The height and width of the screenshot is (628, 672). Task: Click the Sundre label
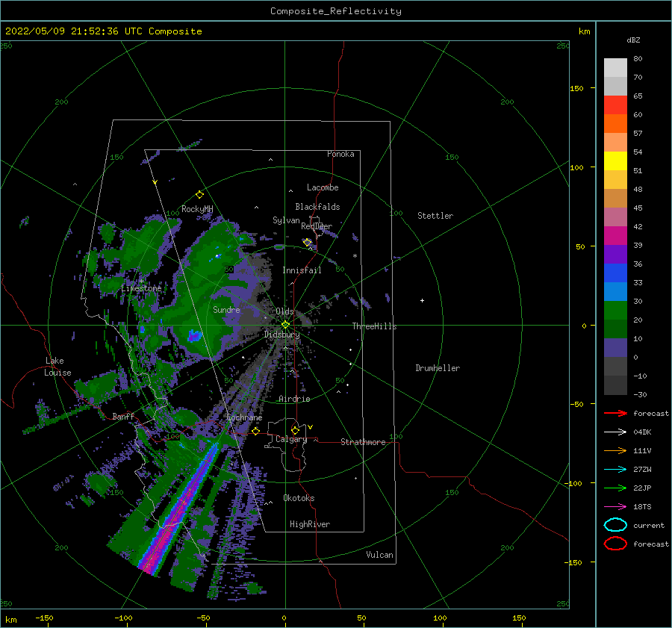tap(226, 309)
